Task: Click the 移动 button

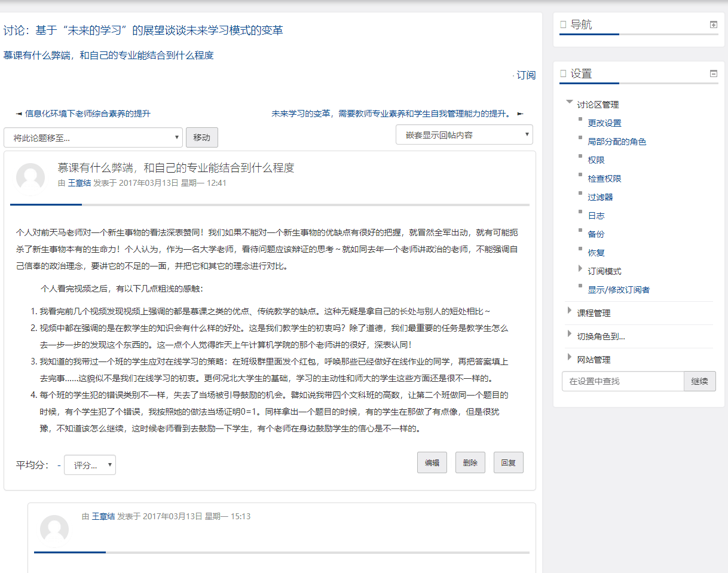Action: tap(202, 137)
